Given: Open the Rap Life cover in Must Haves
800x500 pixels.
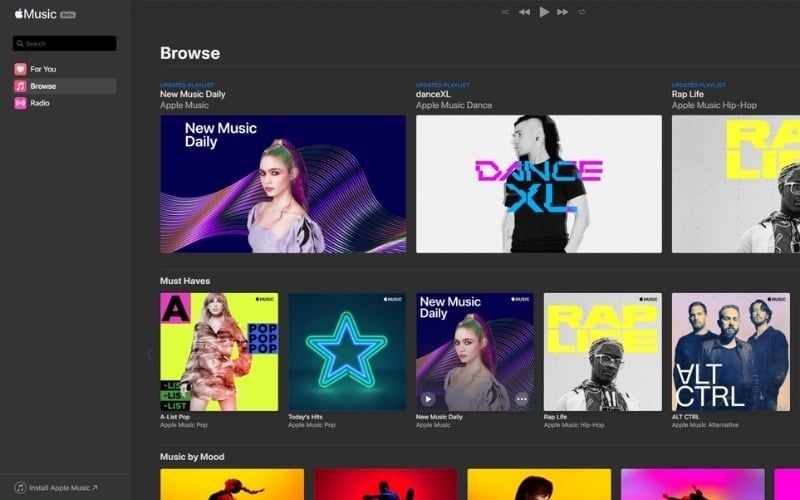Looking at the screenshot, I should coord(603,352).
